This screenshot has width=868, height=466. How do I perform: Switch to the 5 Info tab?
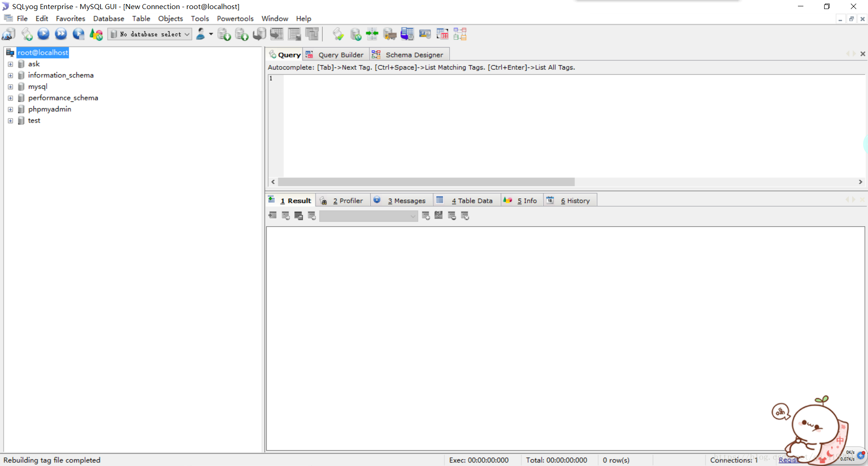[x=521, y=200]
